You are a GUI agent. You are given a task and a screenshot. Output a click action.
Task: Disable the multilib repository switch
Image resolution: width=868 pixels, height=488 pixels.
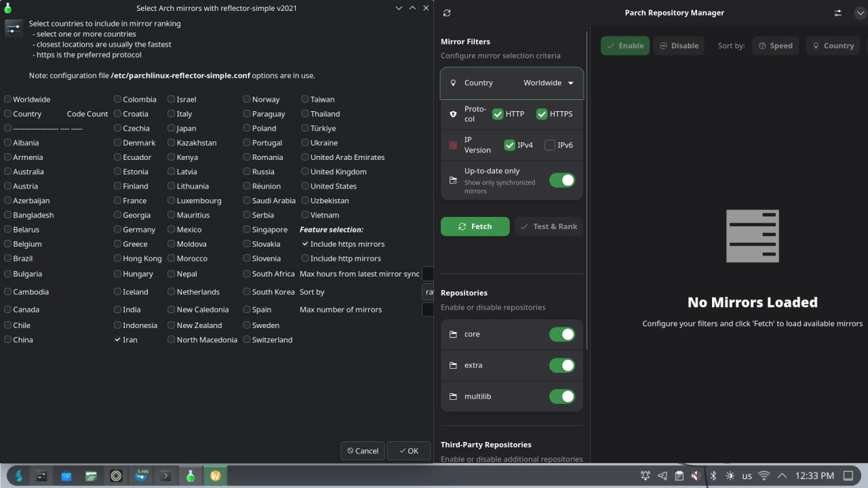[x=561, y=396]
